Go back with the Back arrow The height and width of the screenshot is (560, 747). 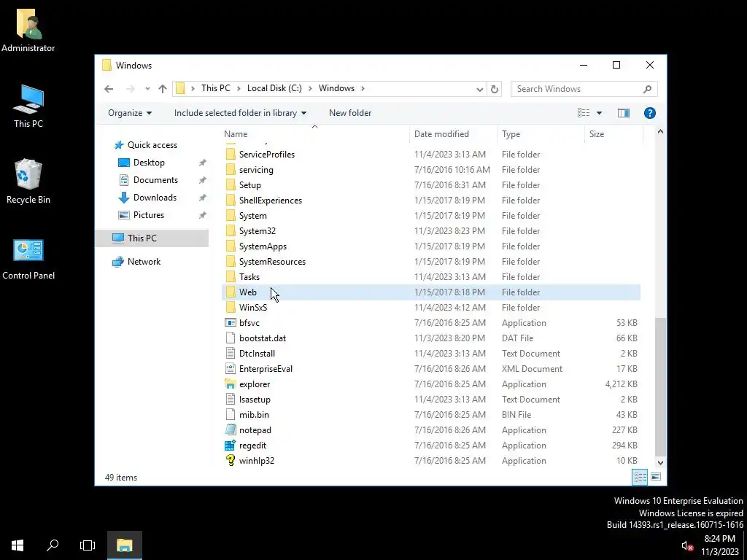[109, 88]
